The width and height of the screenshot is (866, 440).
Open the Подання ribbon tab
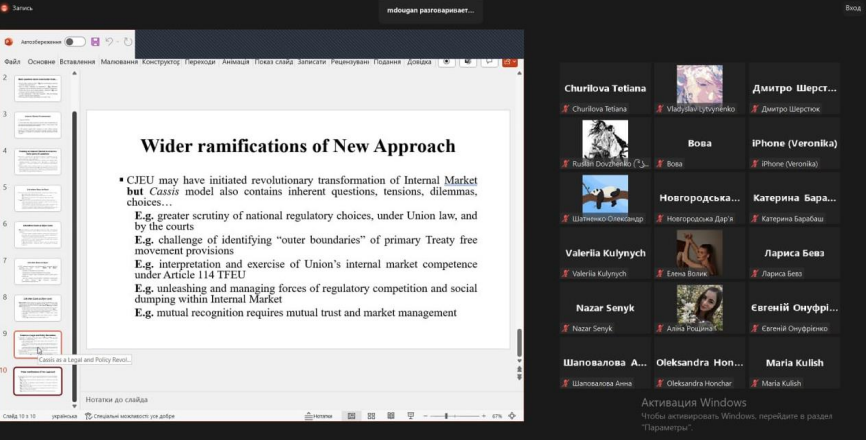pos(387,62)
